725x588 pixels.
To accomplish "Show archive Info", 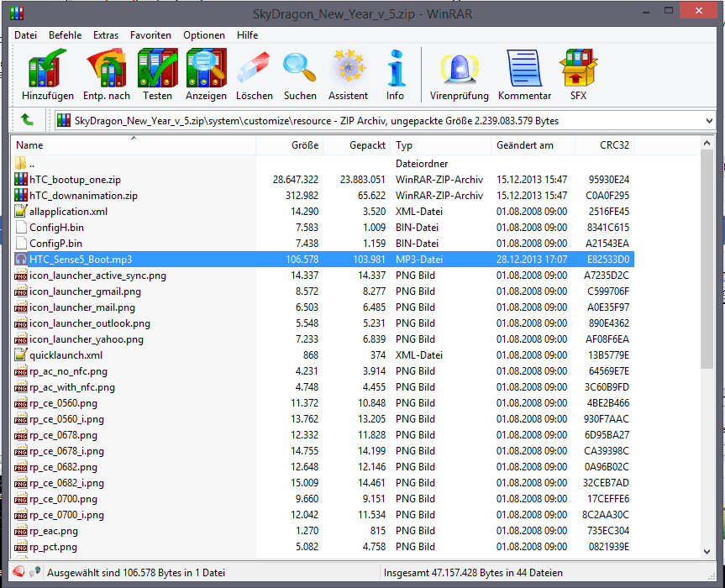I will tap(395, 75).
